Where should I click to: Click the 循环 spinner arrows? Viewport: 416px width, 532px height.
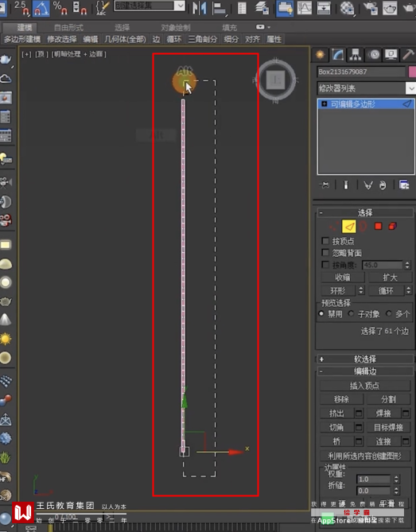(408, 290)
